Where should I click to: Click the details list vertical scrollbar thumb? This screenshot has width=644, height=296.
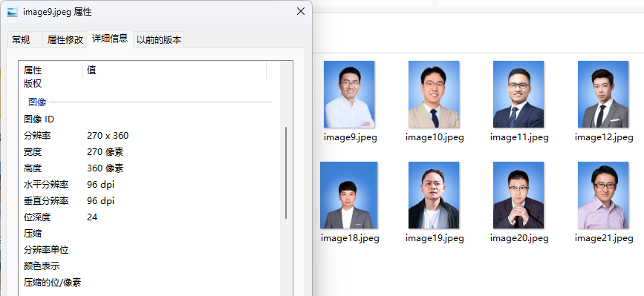pyautogui.click(x=286, y=173)
